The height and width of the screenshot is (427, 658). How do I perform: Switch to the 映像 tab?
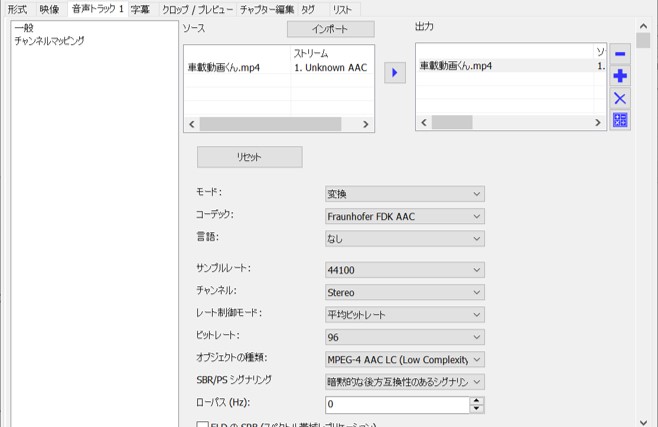coord(50,9)
